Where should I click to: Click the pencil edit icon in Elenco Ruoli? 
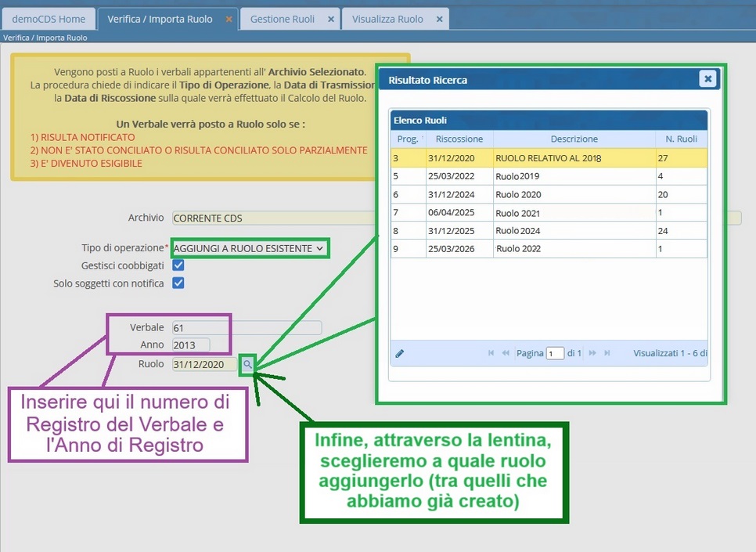(x=400, y=353)
